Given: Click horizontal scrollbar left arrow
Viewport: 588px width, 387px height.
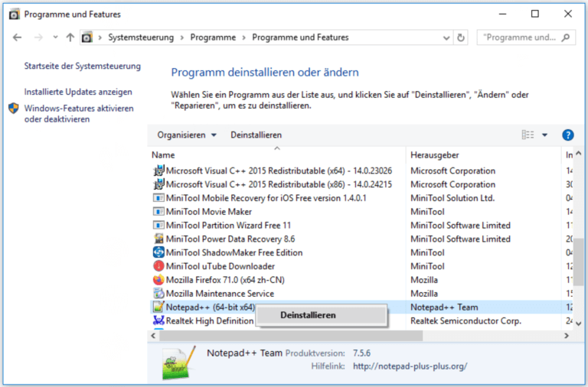Looking at the screenshot, I should 153,336.
